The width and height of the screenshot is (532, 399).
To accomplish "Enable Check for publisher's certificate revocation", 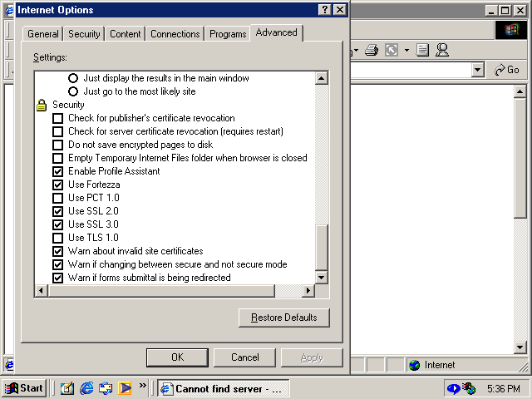I will [x=57, y=118].
